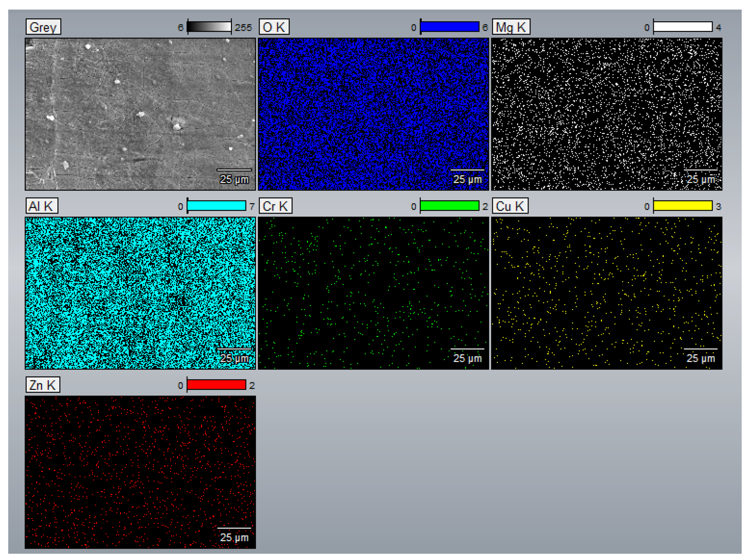Image resolution: width=750 pixels, height=560 pixels.
Task: Click the Cr K green map
Action: point(373,293)
